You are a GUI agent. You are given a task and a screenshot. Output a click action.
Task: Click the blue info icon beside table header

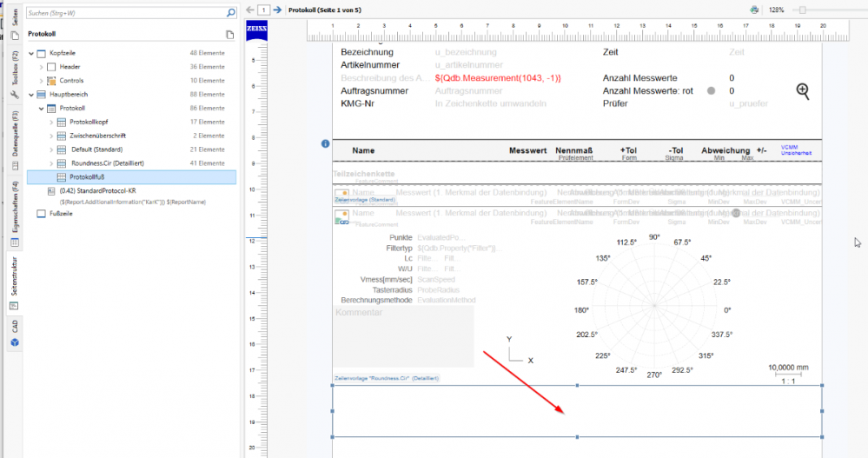[x=325, y=143]
